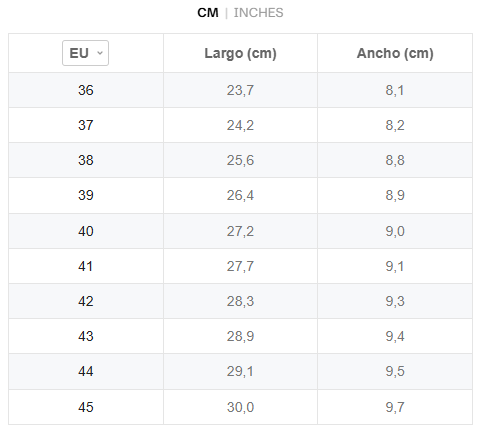The width and height of the screenshot is (482, 432).
Task: Click the size 42 cell
Action: point(86,301)
